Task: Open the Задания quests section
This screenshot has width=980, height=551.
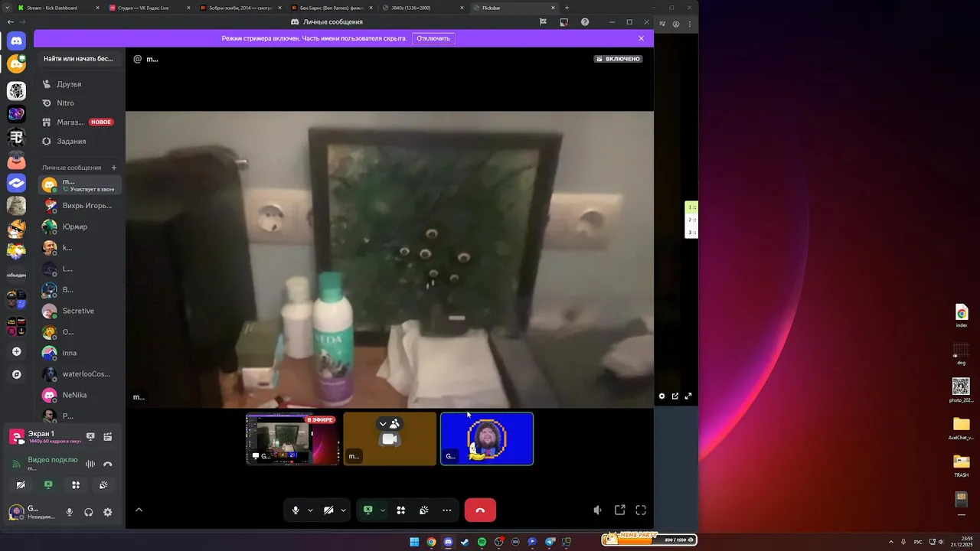Action: [79, 141]
